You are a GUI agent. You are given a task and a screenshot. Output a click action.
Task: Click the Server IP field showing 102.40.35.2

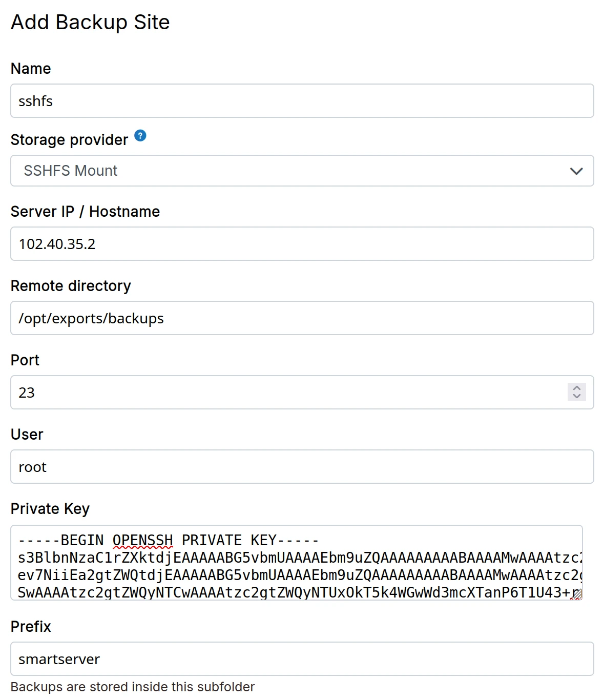point(302,244)
